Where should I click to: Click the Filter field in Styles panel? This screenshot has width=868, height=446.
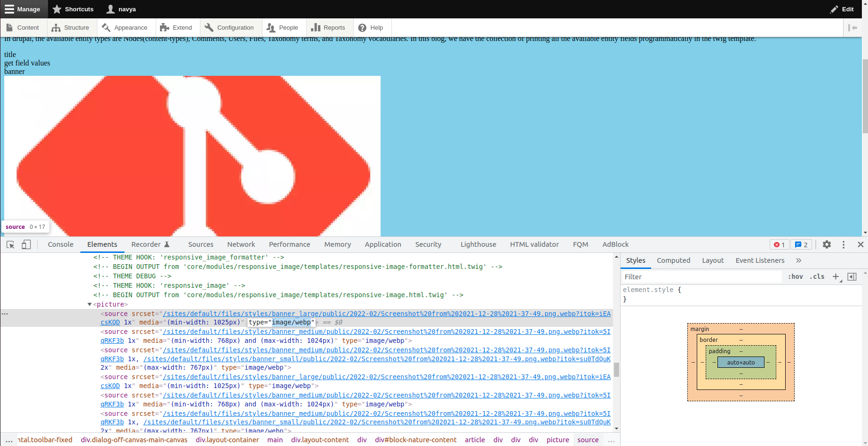[x=682, y=276]
